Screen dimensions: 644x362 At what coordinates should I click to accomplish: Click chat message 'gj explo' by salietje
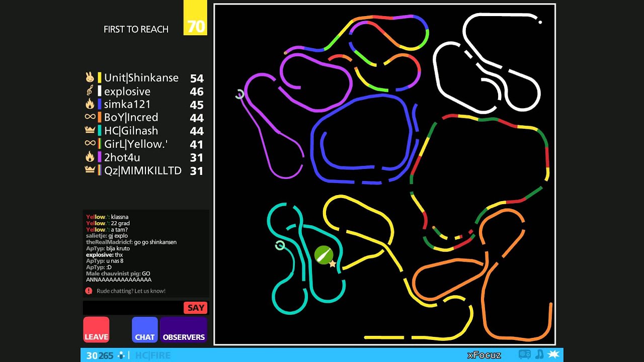click(x=118, y=236)
